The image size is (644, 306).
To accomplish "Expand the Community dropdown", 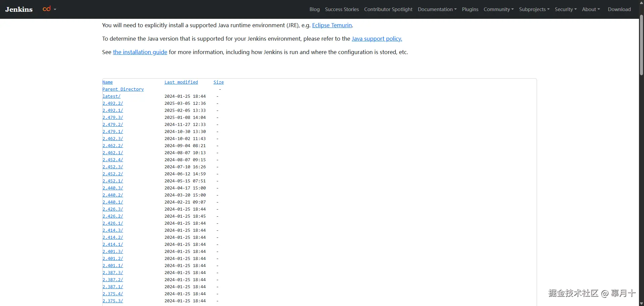I will [x=498, y=9].
